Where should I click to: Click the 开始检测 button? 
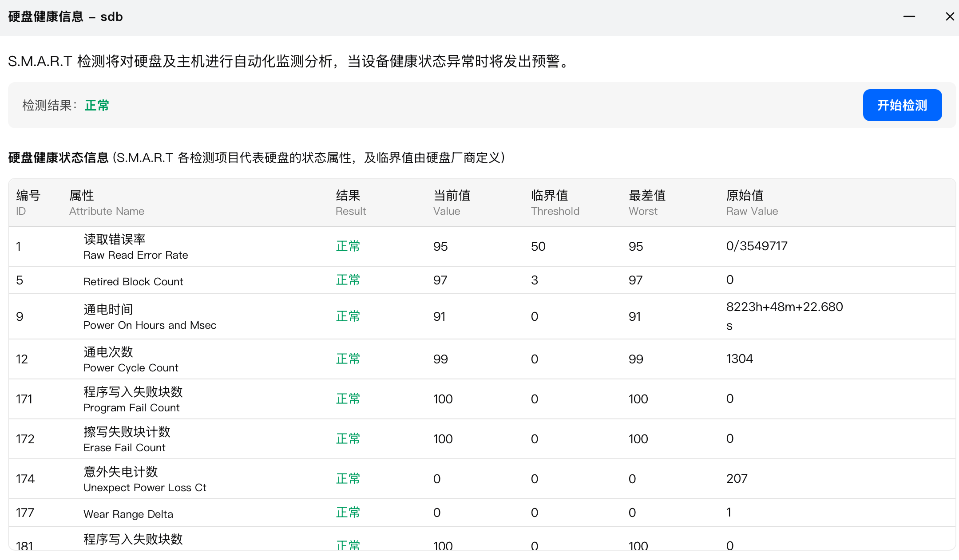pyautogui.click(x=902, y=105)
